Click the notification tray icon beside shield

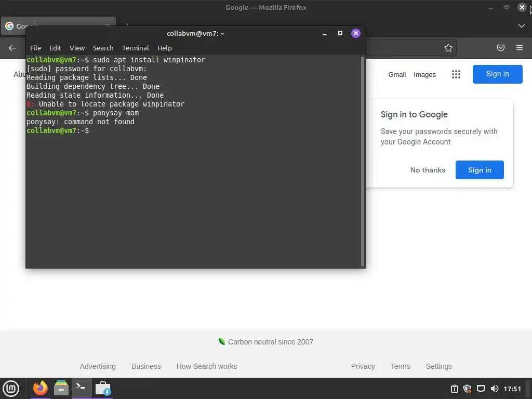click(x=454, y=389)
